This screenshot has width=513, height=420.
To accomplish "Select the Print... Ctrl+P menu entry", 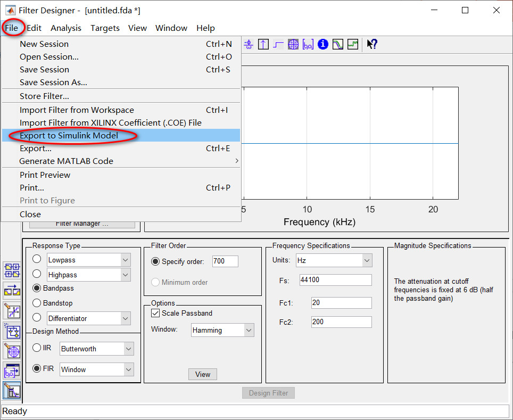I will click(121, 187).
